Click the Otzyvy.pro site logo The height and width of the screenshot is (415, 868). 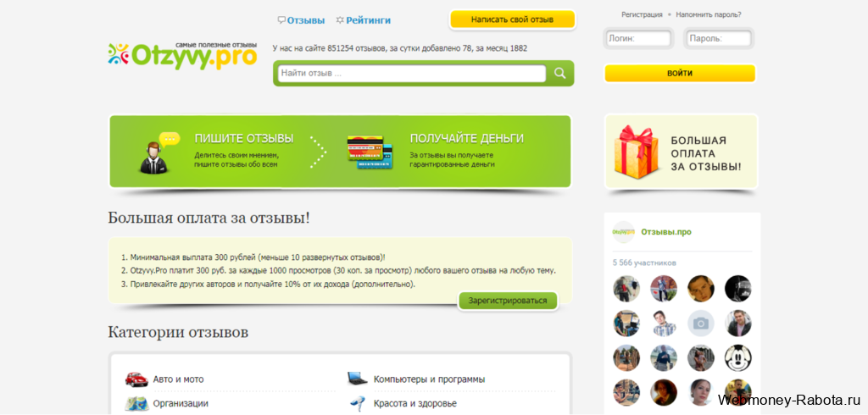(x=182, y=55)
